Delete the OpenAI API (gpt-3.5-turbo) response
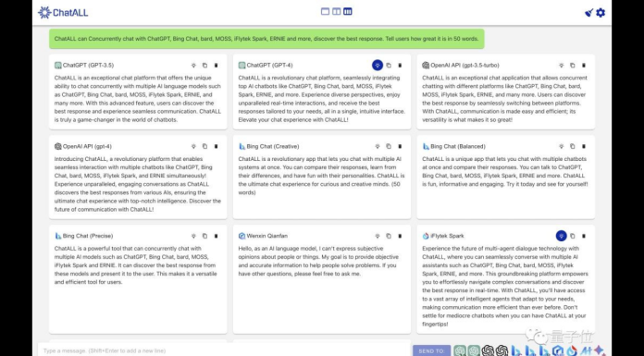Image resolution: width=644 pixels, height=356 pixels. point(584,66)
